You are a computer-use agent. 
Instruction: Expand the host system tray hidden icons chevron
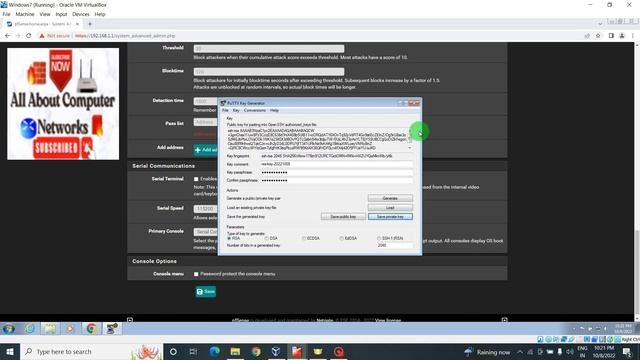point(520,352)
